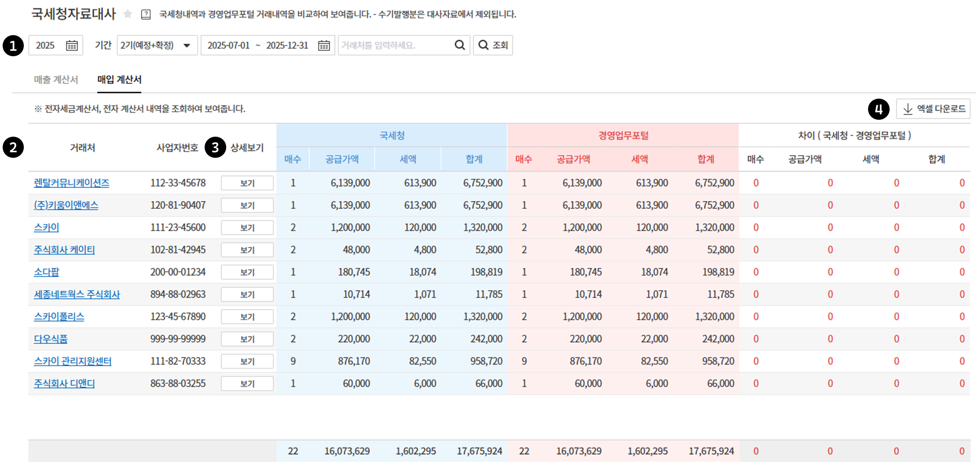Click the magnifier icon in 거래처 search field
This screenshot has height=472, width=980.
460,45
